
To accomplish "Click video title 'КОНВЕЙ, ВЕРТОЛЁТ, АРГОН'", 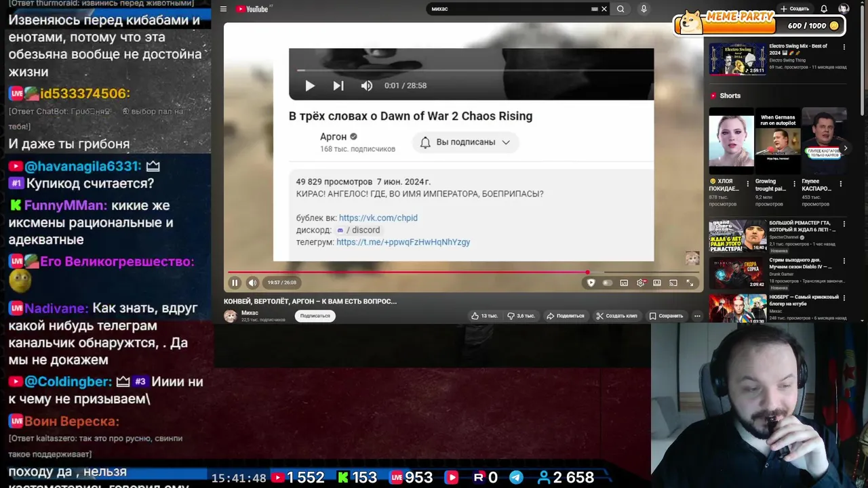I will click(310, 301).
